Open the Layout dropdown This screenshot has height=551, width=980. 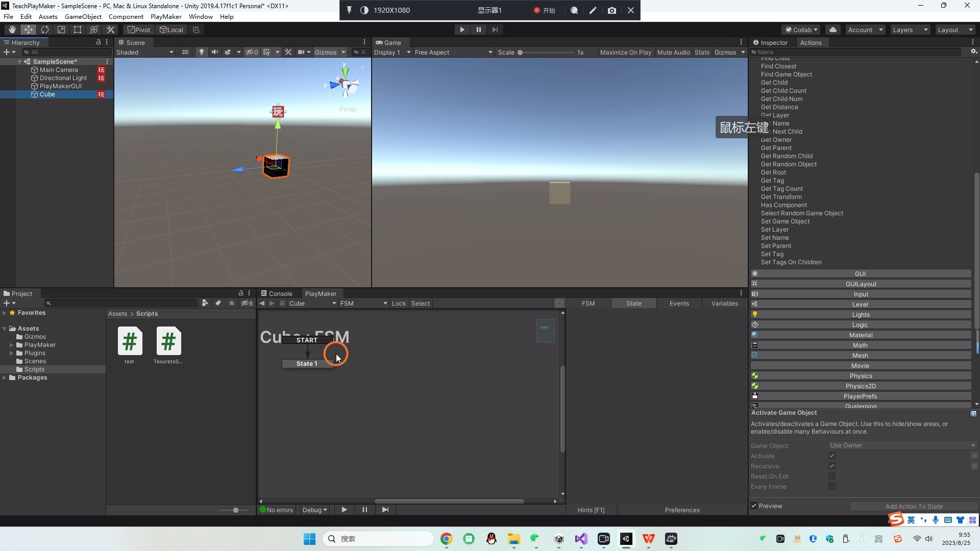tap(955, 30)
